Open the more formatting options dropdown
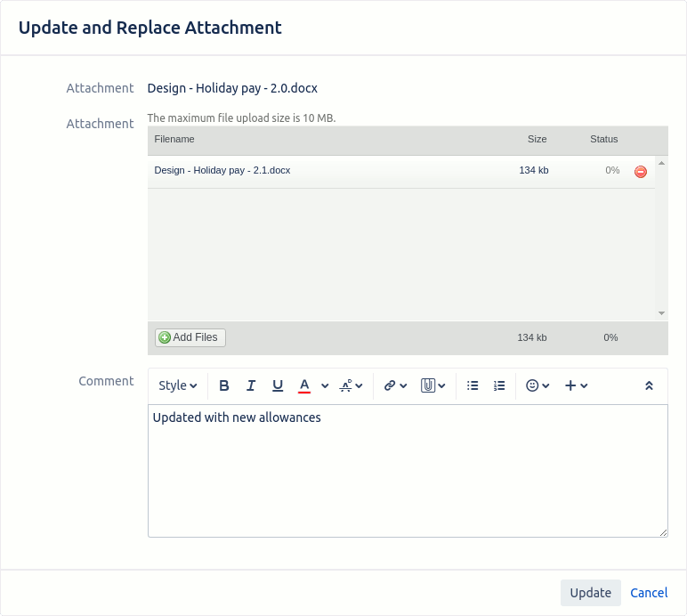The image size is (687, 616). pos(351,385)
